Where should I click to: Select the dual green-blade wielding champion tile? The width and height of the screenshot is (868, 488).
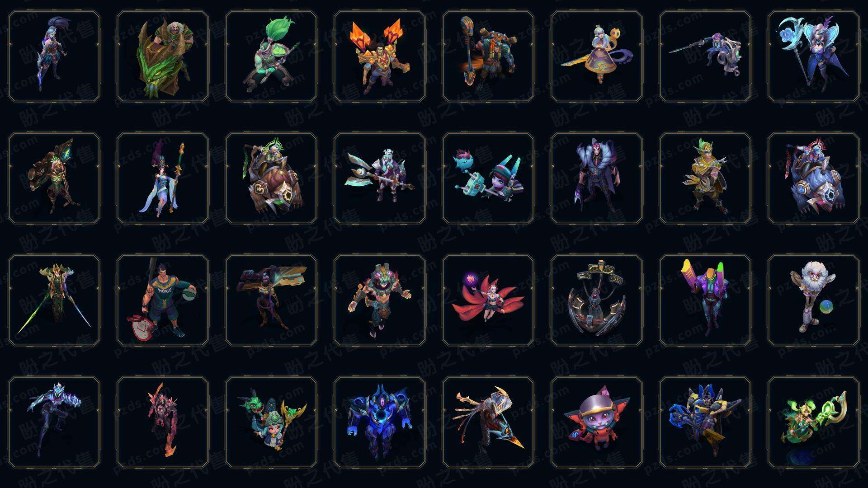click(x=54, y=300)
